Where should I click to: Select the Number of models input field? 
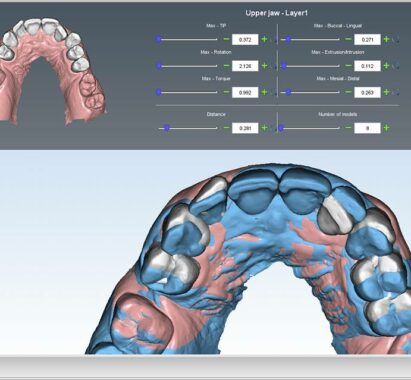367,128
